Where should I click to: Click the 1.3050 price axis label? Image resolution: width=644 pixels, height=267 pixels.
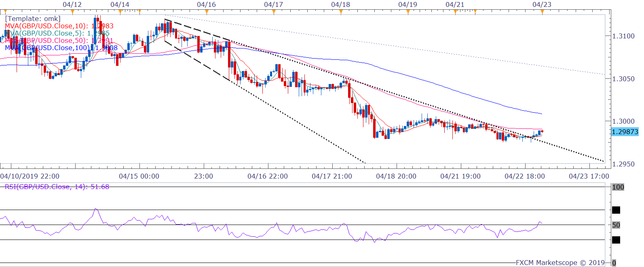[623, 79]
